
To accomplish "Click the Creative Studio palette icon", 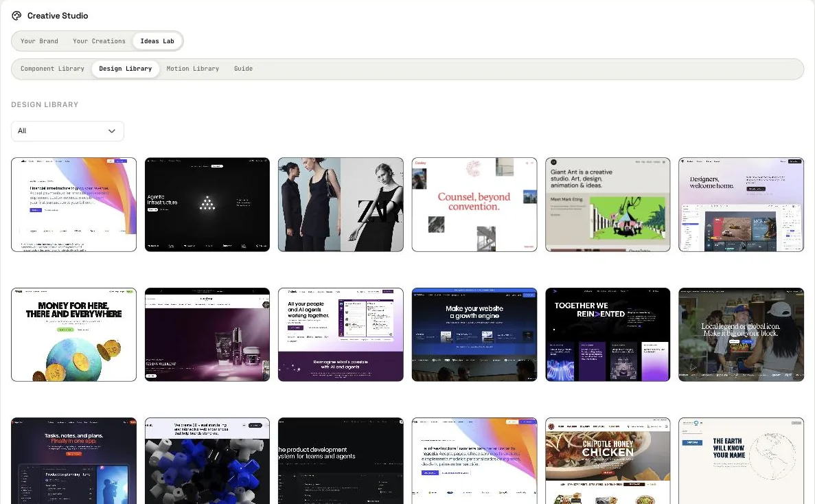I will pos(16,16).
